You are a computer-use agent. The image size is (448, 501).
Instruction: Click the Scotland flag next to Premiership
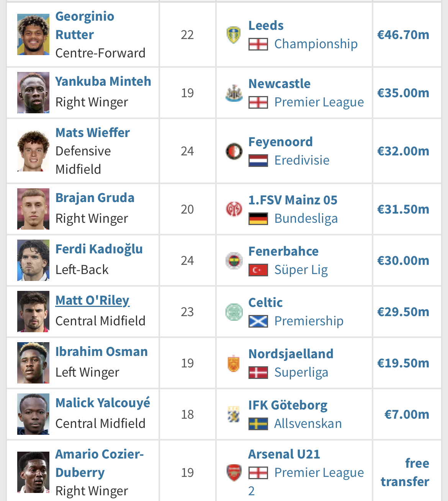pyautogui.click(x=258, y=321)
